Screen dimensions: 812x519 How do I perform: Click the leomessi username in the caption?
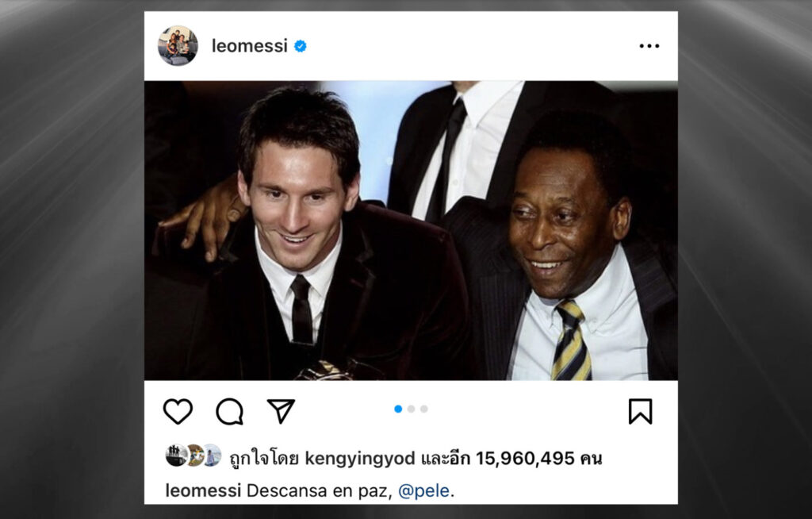(x=203, y=490)
